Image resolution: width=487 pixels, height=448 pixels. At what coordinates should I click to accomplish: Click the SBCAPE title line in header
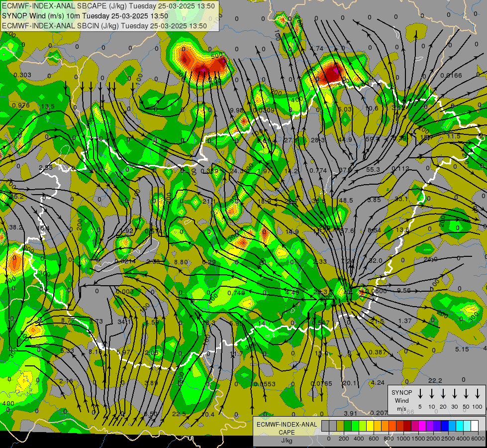point(108,6)
